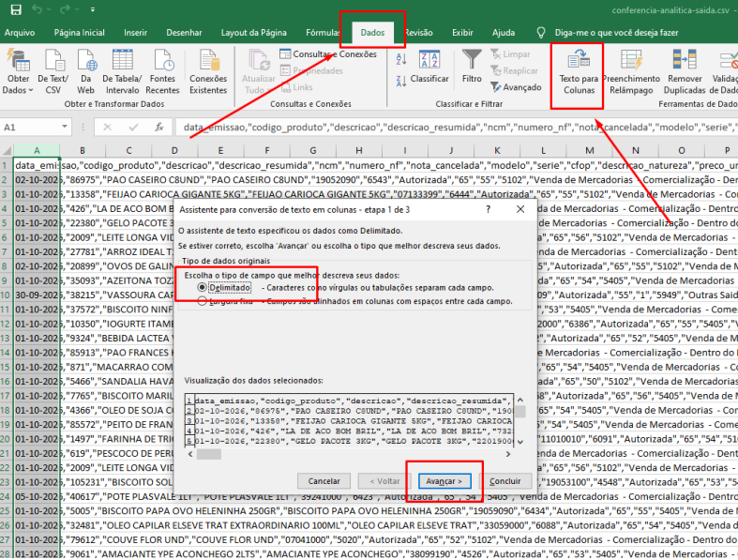738x560 pixels.
Task: Select row 28 header
Action: tap(6, 553)
